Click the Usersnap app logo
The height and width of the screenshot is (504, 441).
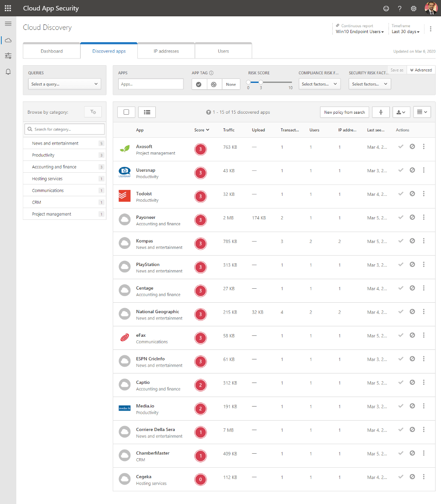click(125, 172)
